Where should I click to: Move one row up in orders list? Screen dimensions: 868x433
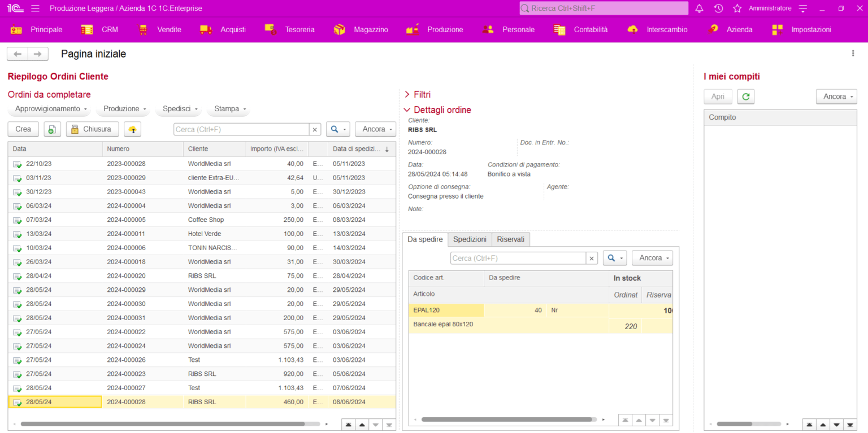click(x=362, y=425)
